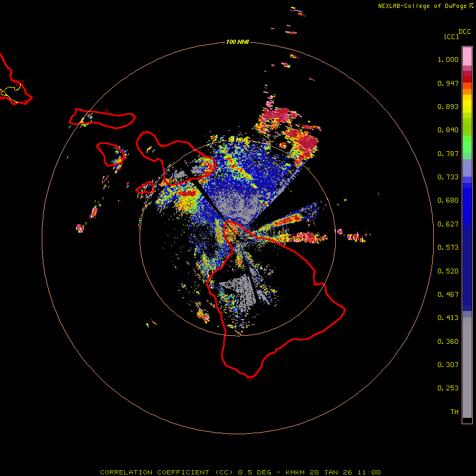Click the 50 NMI range ring label

coord(238,140)
